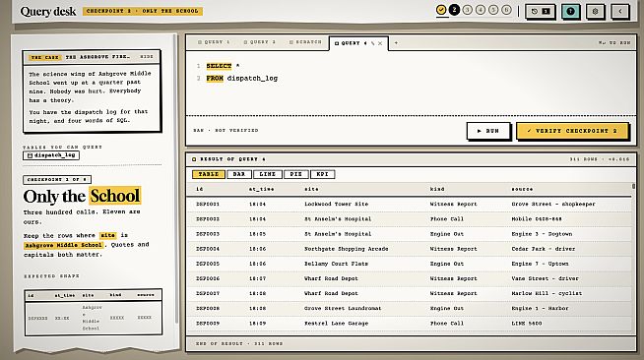Select the Grove Street - shopkeeper cell
The height and width of the screenshot is (360, 644).
553,204
